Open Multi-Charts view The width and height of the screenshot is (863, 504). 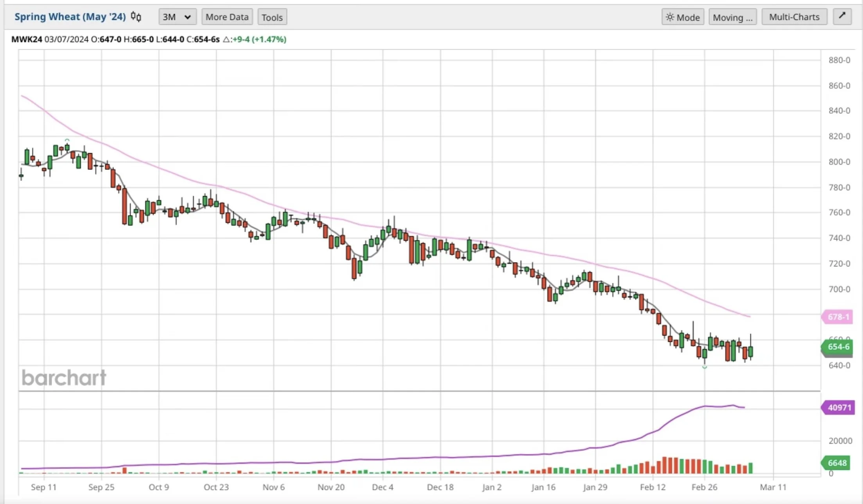point(794,17)
